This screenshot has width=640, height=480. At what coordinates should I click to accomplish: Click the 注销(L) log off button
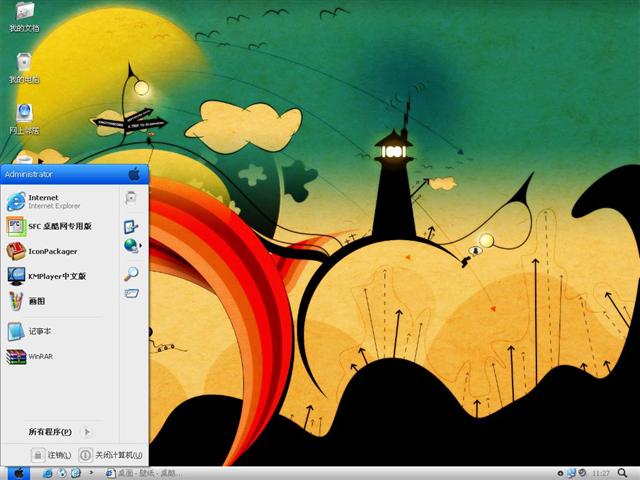(52, 455)
